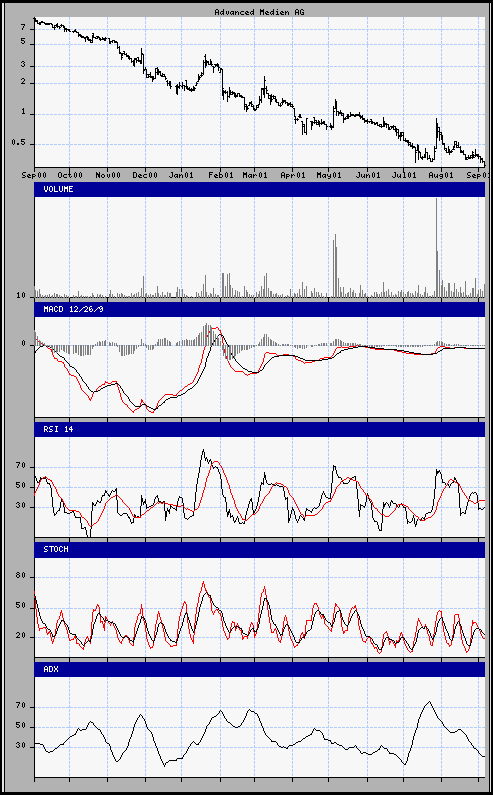Click the "RSI 14" panel header

pos(260,429)
